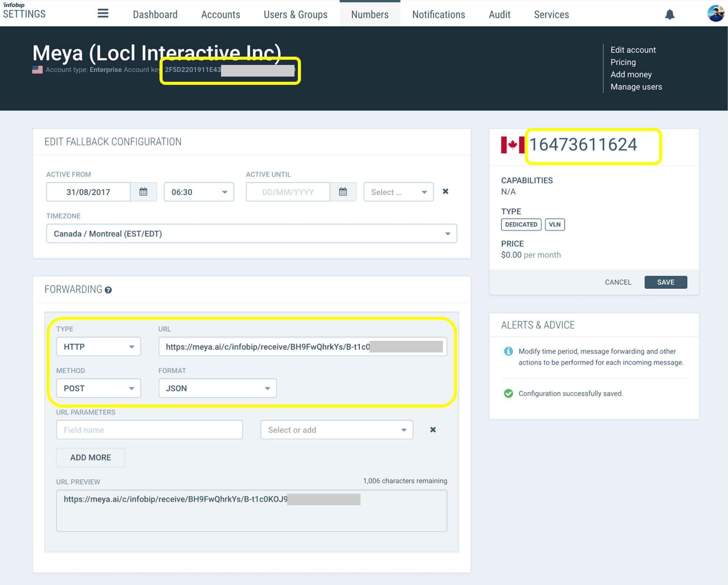Open the Manage users link

[636, 87]
